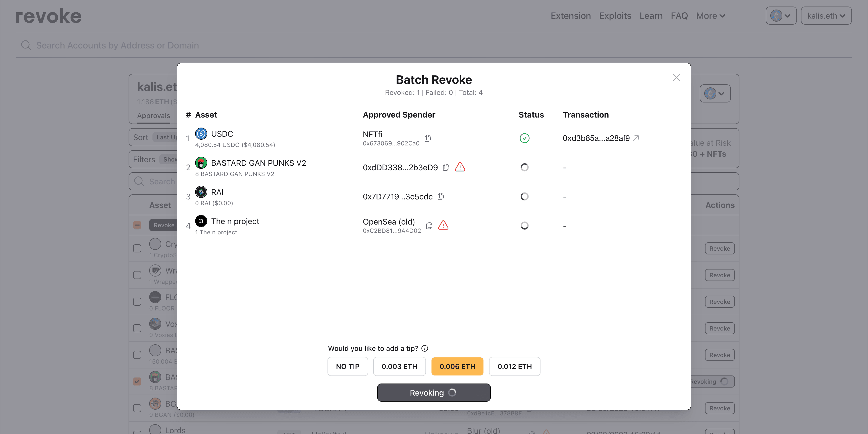The image size is (868, 434).
Task: Copy the RAI spender address 0x7D7719...3c5cdc
Action: coord(441,196)
